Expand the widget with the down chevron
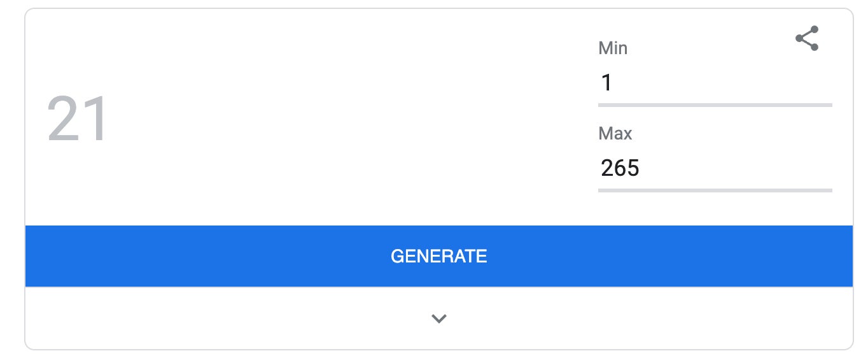868x358 pixels. coord(438,319)
